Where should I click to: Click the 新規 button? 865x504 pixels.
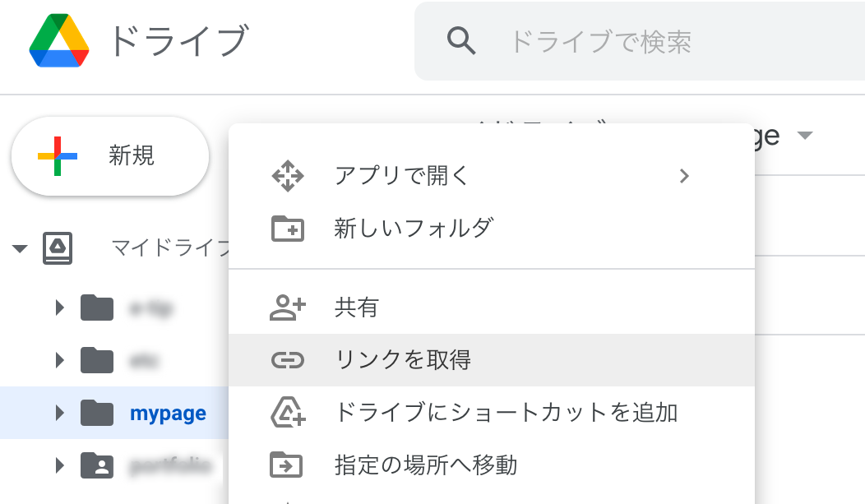coord(109,156)
